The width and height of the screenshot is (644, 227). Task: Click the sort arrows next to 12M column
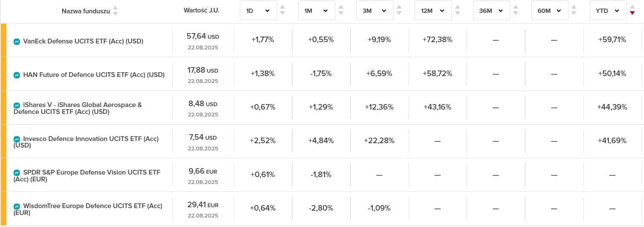click(x=457, y=10)
